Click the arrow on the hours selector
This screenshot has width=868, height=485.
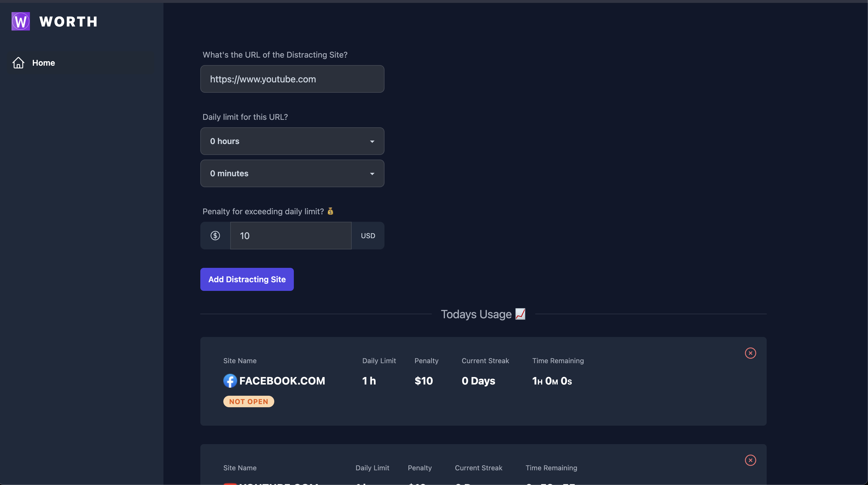point(372,141)
